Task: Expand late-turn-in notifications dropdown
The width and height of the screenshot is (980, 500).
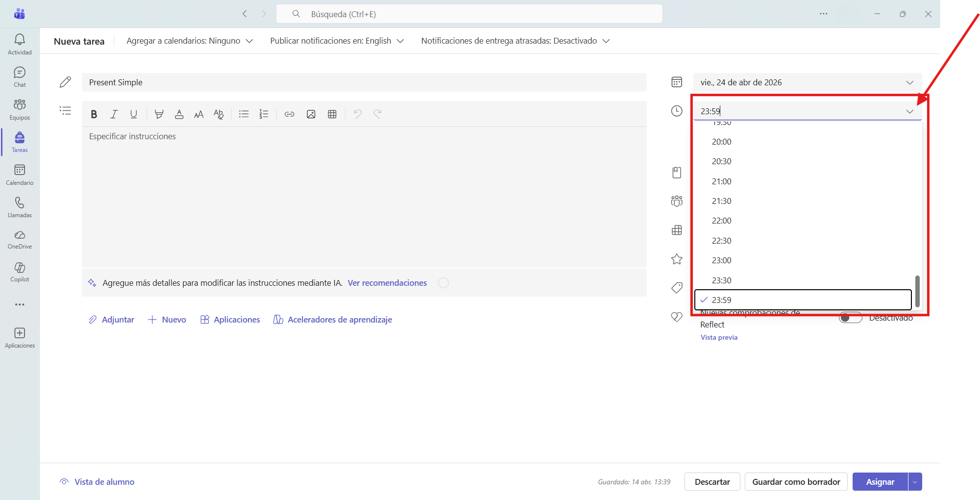Action: tap(515, 41)
